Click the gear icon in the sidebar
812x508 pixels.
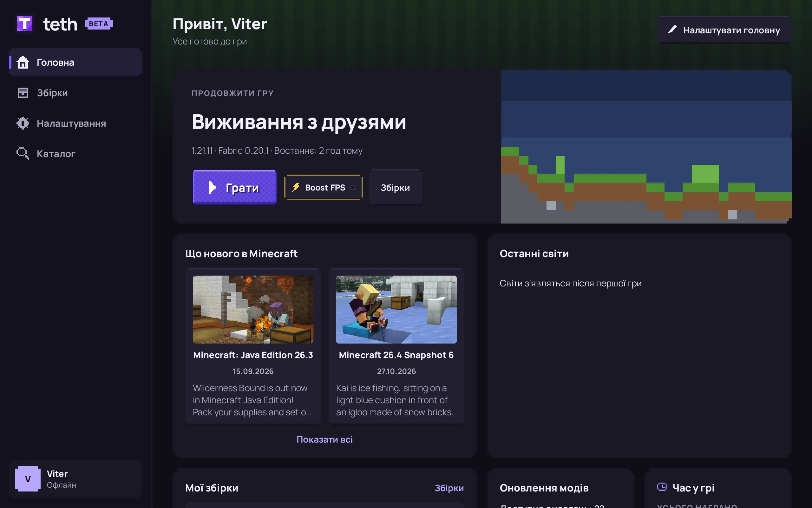pos(23,123)
